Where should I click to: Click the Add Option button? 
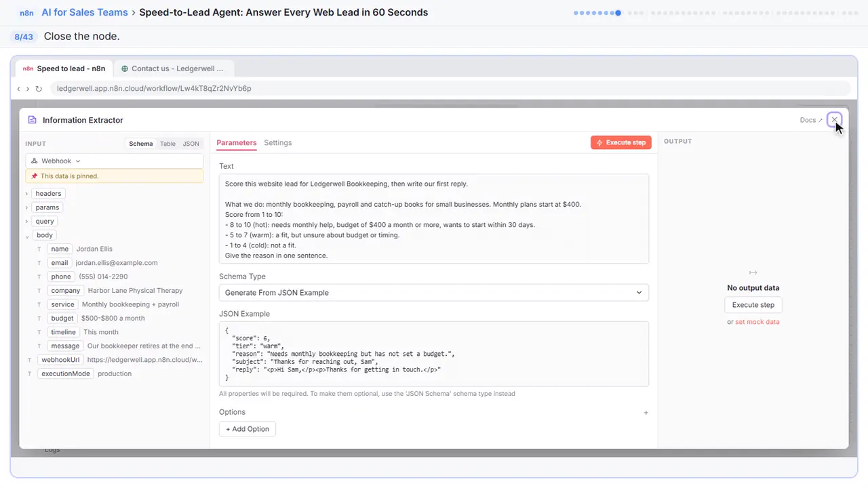[x=248, y=428]
